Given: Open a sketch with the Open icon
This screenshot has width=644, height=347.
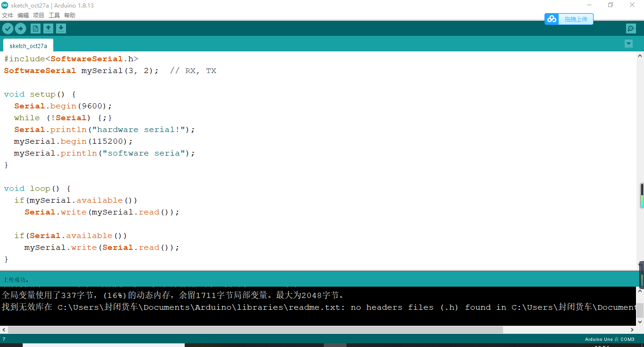Looking at the screenshot, I should [x=48, y=29].
